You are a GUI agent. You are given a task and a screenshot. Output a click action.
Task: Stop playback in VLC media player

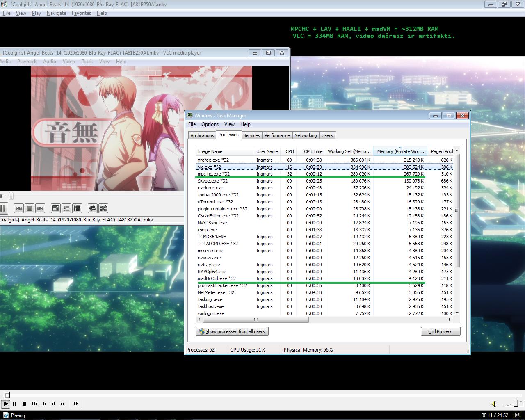tap(30, 208)
